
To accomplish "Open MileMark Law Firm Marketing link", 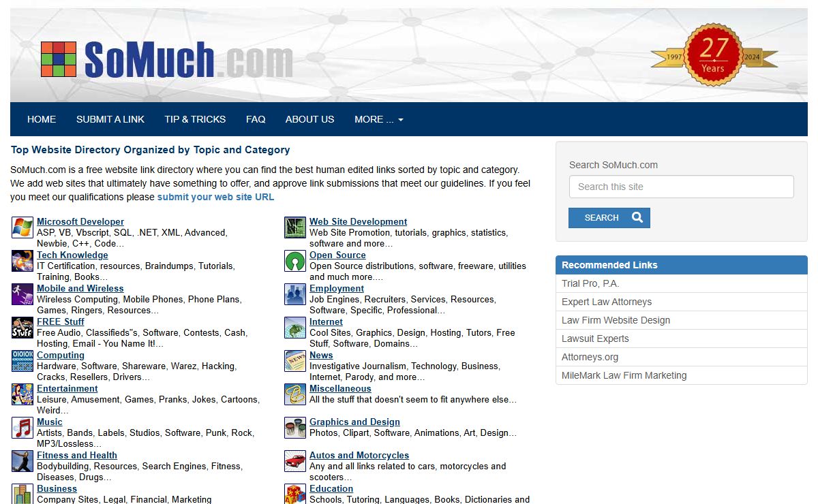I will [x=624, y=375].
